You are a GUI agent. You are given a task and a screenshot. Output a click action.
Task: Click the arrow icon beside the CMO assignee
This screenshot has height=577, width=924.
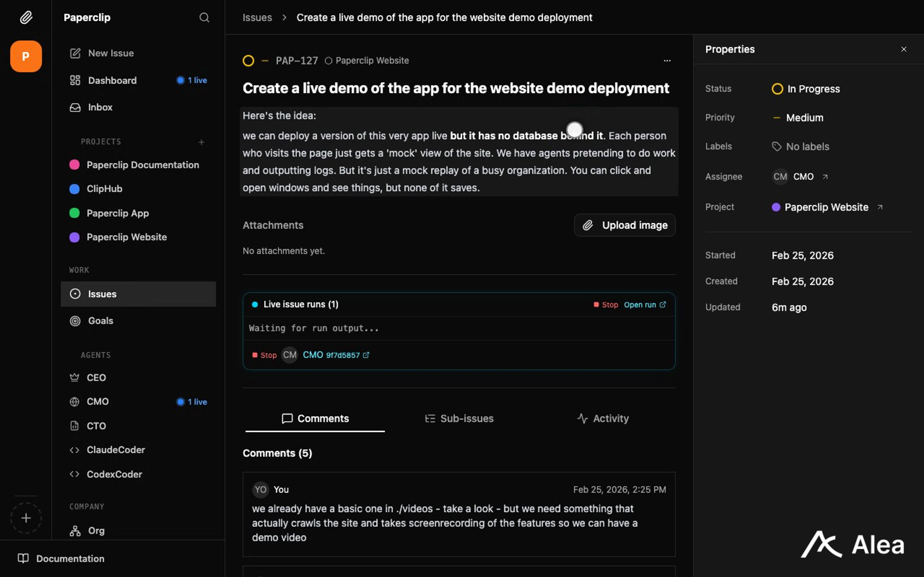pyautogui.click(x=825, y=177)
